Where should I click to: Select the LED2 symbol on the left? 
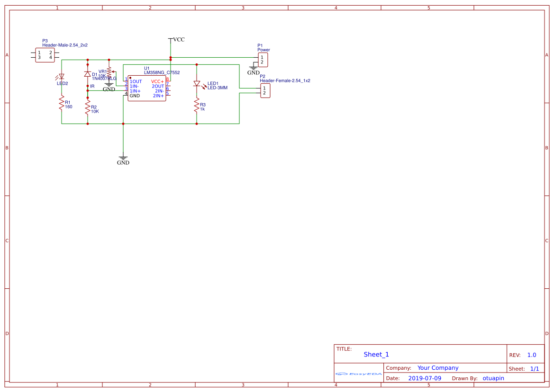(61, 77)
